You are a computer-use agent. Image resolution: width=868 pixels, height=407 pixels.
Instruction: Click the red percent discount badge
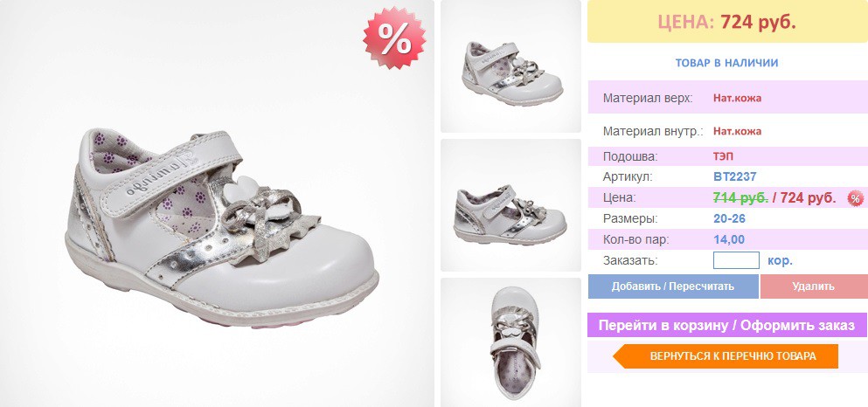(x=395, y=38)
